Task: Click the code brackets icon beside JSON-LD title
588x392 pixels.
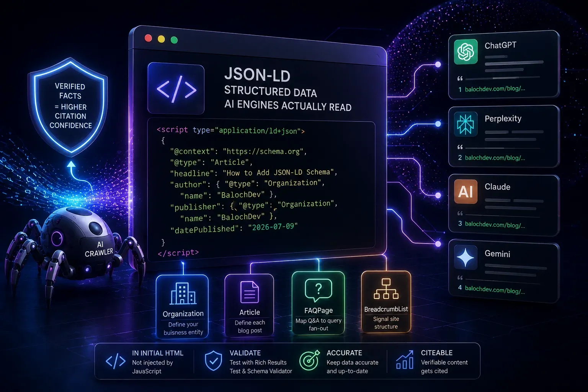Action: [x=176, y=89]
